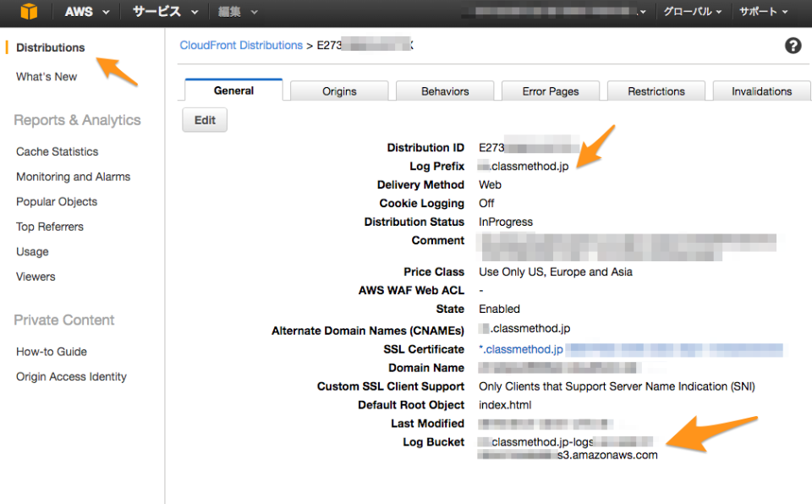The image size is (812, 504).
Task: Switch to the Behaviors tab
Action: pos(445,91)
